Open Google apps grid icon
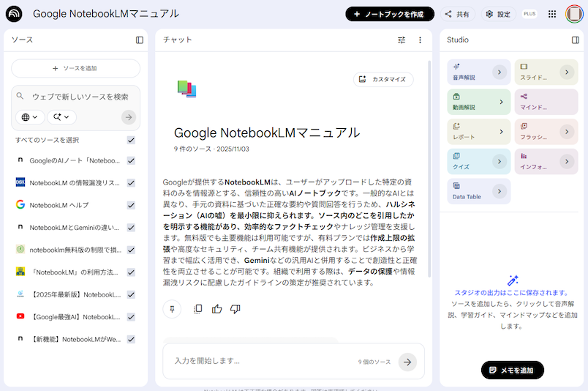The width and height of the screenshot is (588, 391). point(552,14)
